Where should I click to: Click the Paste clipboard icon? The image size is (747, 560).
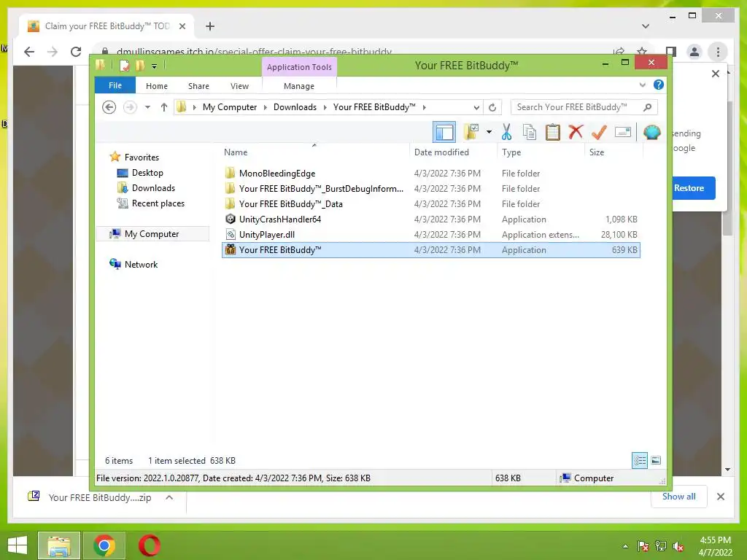point(553,132)
